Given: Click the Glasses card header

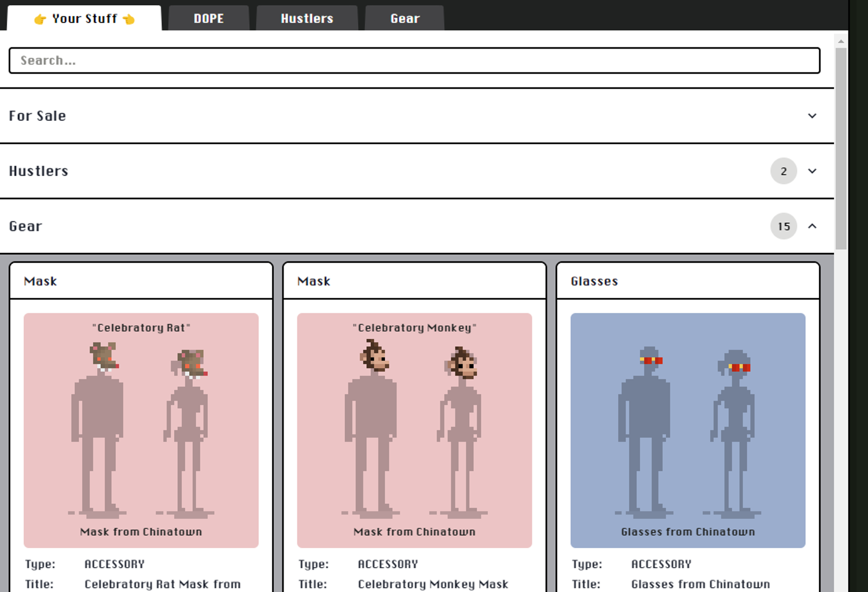Looking at the screenshot, I should pyautogui.click(x=687, y=281).
